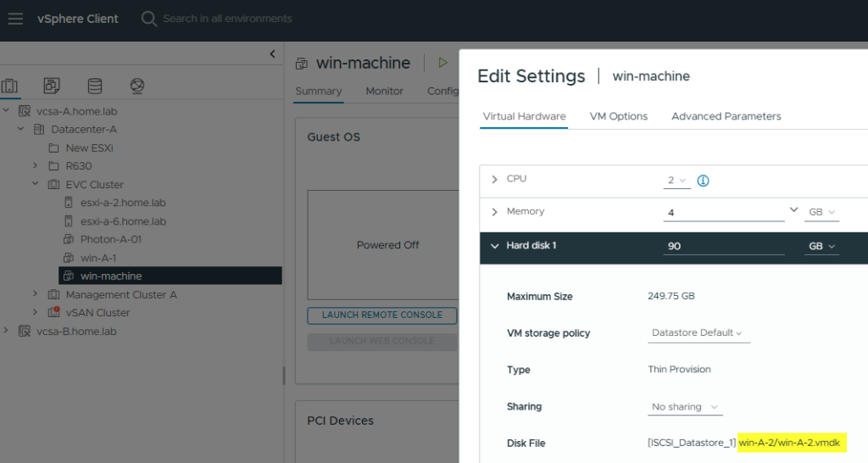This screenshot has width=868, height=463.
Task: Click the 249.75 GB maximum size value
Action: tap(671, 296)
